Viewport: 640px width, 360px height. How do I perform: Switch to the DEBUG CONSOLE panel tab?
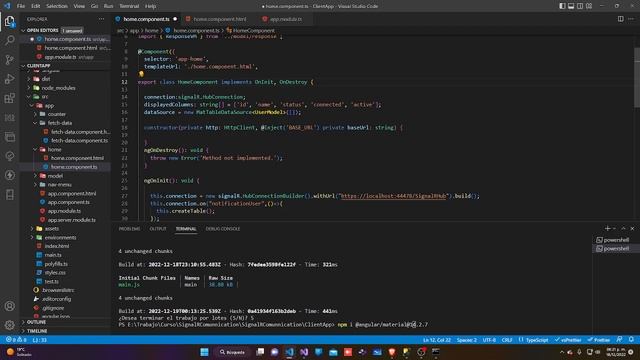point(223,229)
